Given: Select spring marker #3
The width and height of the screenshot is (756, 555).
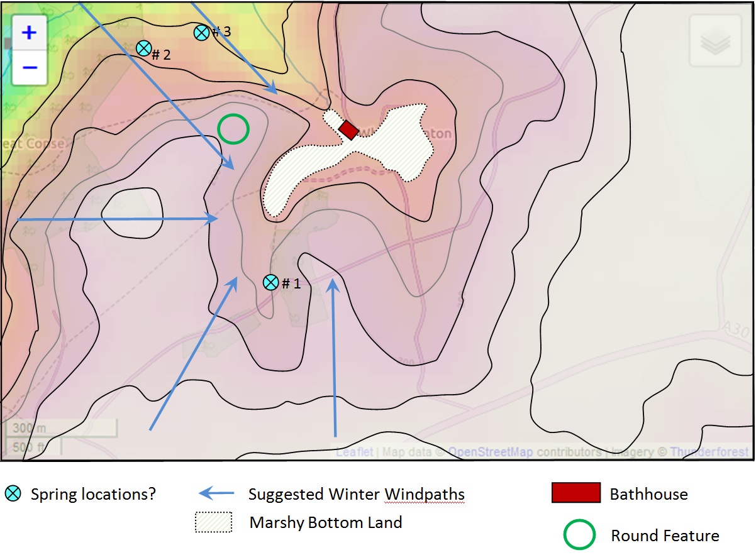Looking at the screenshot, I should [x=201, y=33].
